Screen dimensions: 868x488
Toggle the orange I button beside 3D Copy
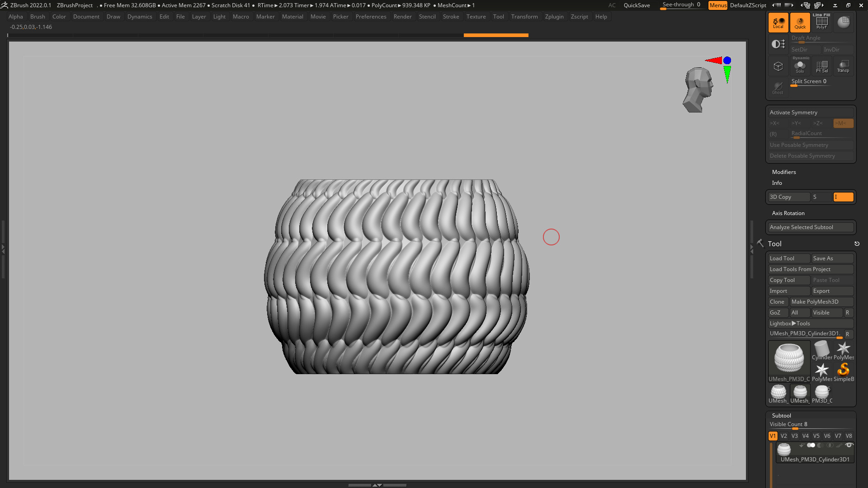843,197
